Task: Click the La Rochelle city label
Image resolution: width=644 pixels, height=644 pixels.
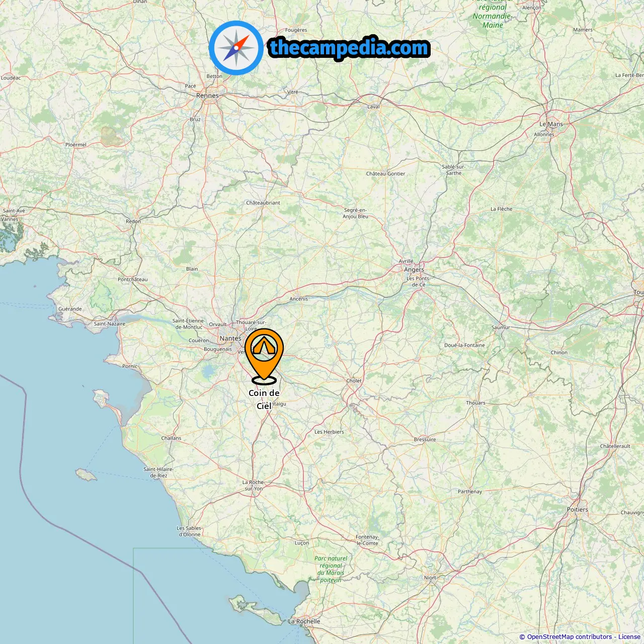Action: (x=304, y=621)
